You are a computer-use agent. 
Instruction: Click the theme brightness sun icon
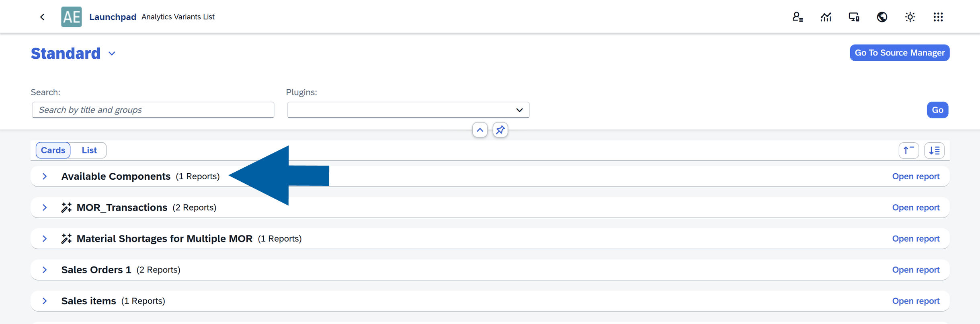[x=910, y=16]
